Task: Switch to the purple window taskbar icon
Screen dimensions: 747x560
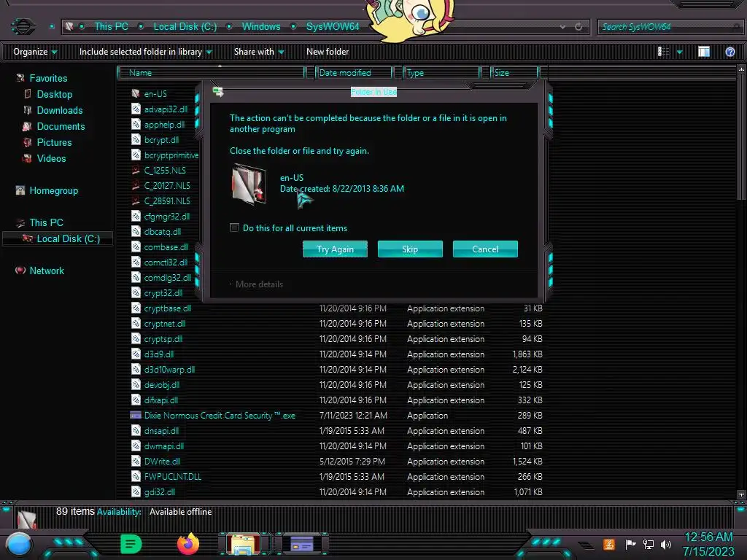Action: [x=301, y=544]
